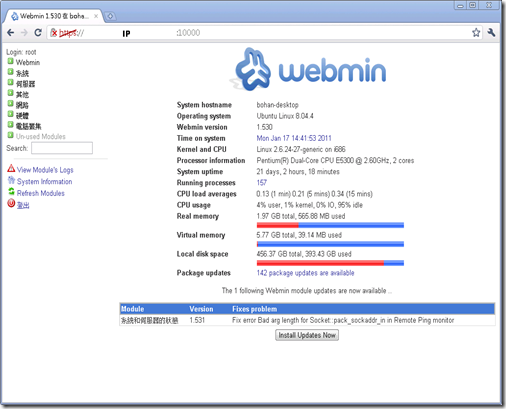Open the Mon Jan 17 14:41:53 2011 time link
Screen dimensions: 506x409
(294, 138)
